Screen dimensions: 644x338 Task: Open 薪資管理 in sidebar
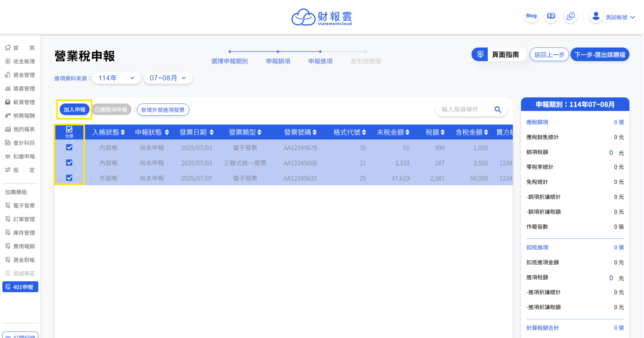click(20, 102)
